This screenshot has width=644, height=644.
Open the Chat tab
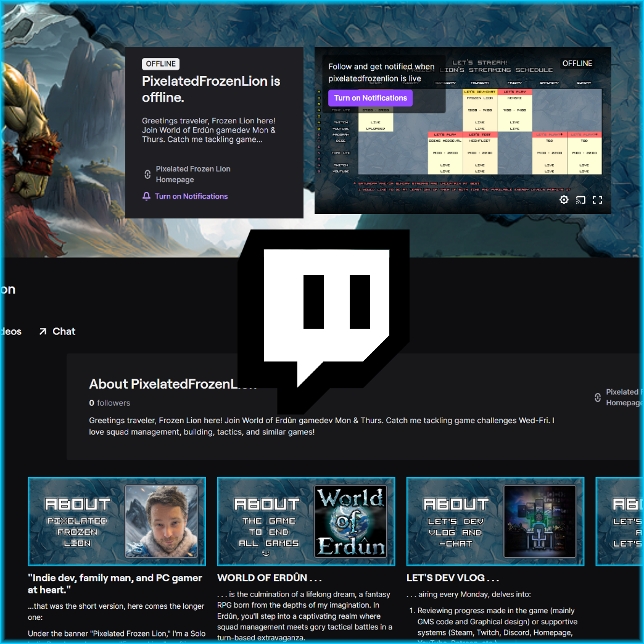(x=64, y=331)
